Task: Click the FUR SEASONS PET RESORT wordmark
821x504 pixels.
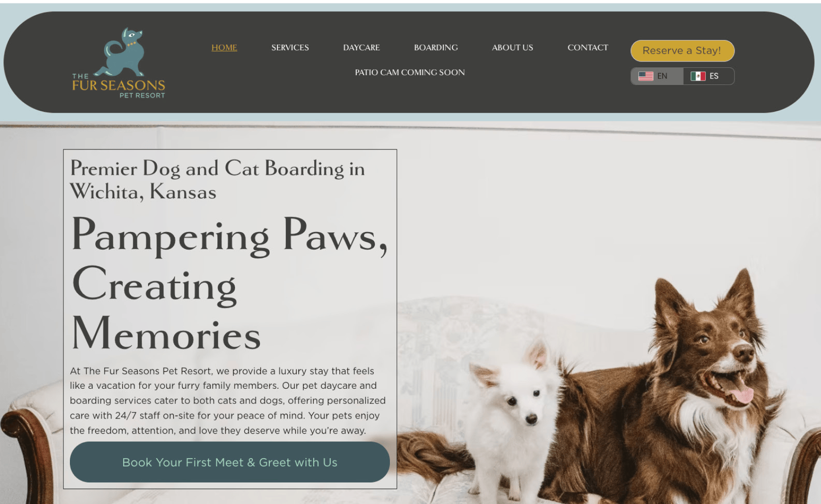Action: (x=119, y=86)
